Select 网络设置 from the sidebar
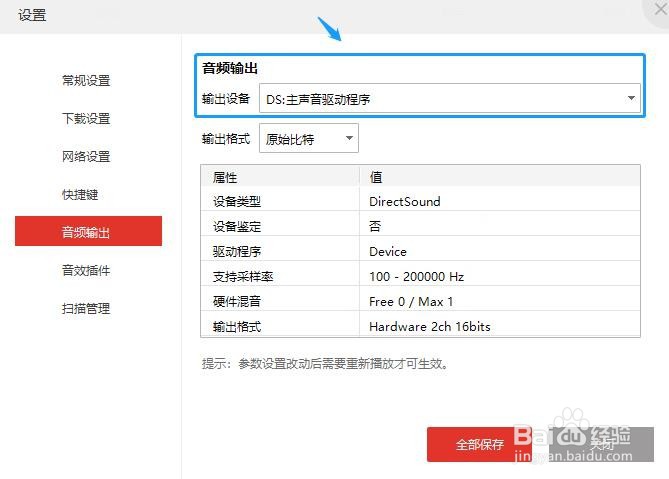 tap(86, 157)
